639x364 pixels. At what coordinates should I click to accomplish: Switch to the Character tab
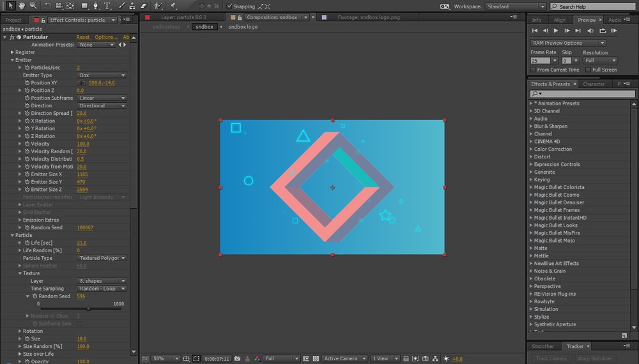594,84
